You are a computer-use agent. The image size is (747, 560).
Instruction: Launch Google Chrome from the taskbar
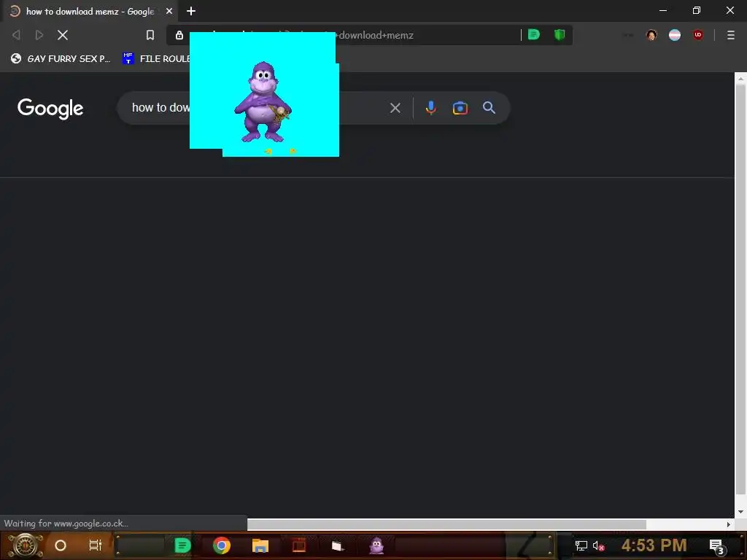222,545
